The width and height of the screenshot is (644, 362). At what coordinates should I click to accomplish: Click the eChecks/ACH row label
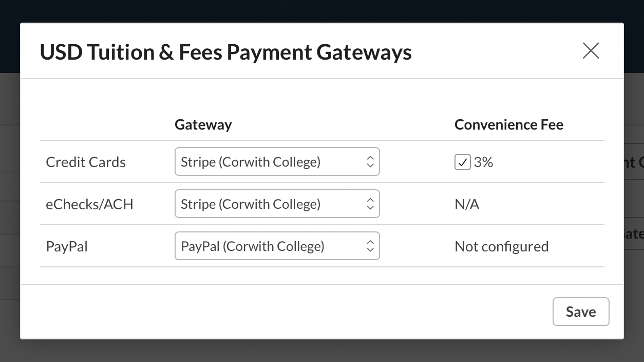click(89, 204)
